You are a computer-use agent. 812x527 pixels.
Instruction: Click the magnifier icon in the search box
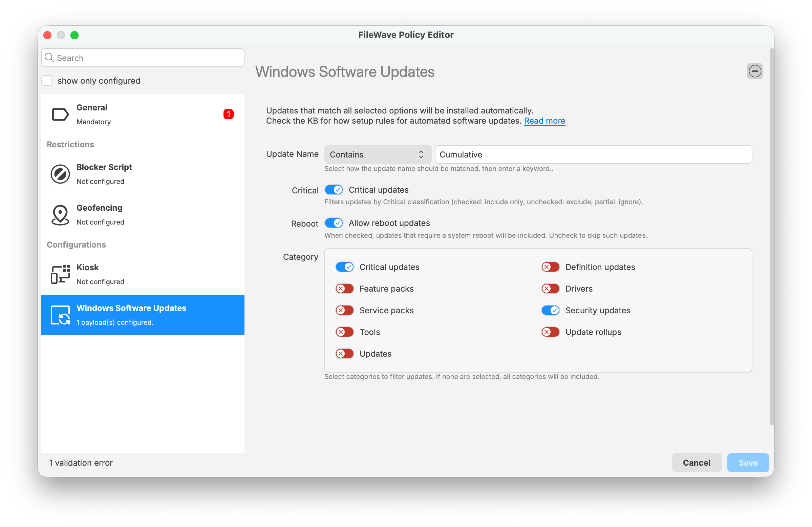coord(49,58)
